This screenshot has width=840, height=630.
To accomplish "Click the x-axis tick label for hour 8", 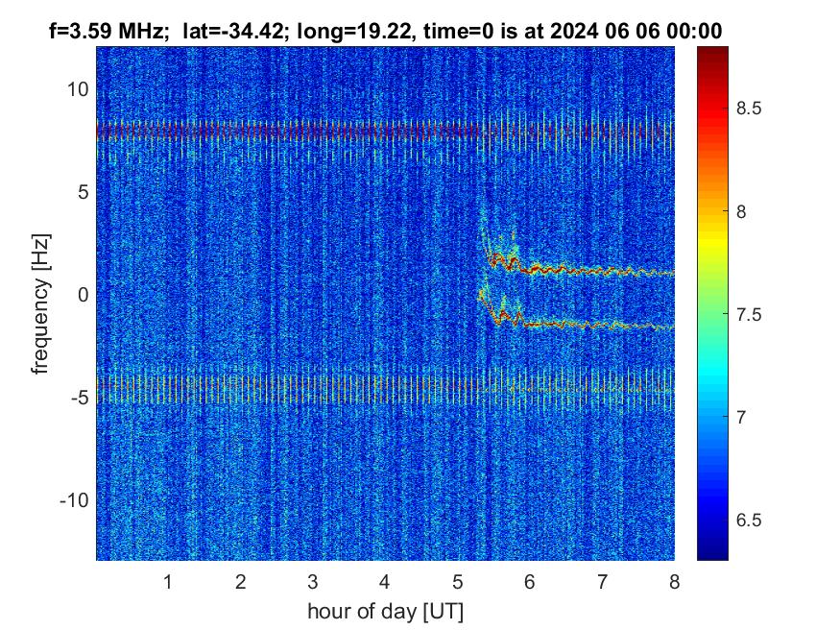I will coord(674,582).
